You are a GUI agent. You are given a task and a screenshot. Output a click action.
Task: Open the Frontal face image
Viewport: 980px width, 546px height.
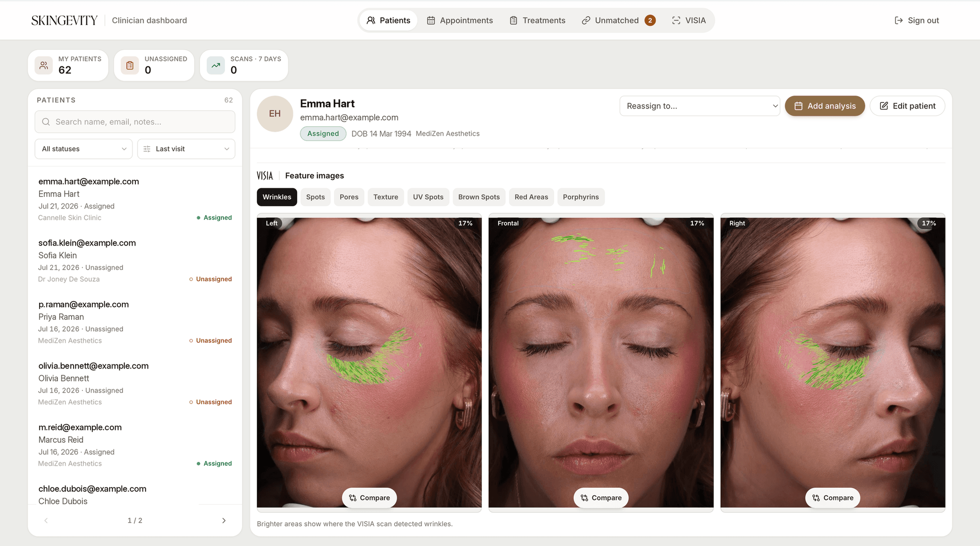click(x=601, y=362)
